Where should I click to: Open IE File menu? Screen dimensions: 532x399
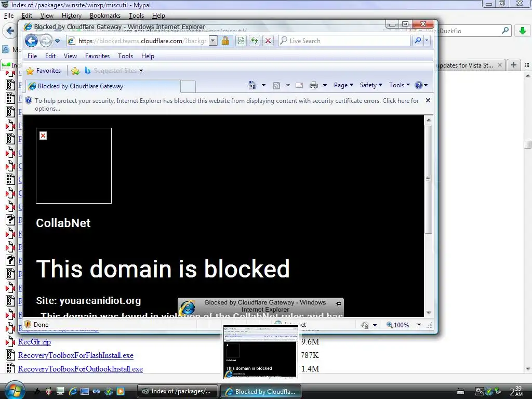(x=32, y=56)
